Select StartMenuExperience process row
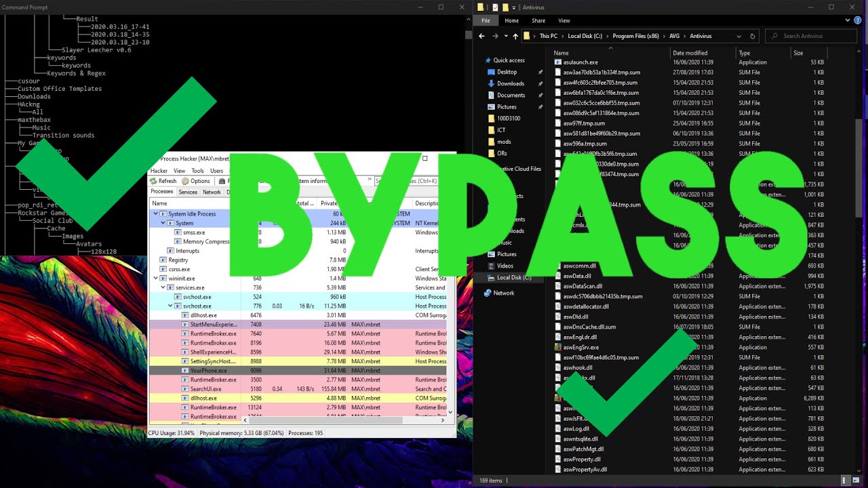This screenshot has width=868, height=488. click(x=298, y=325)
